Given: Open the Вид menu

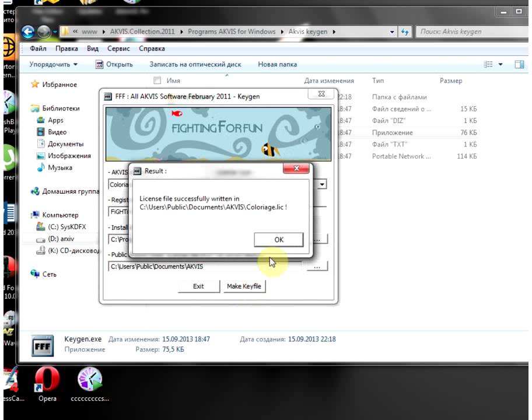Looking at the screenshot, I should click(93, 48).
